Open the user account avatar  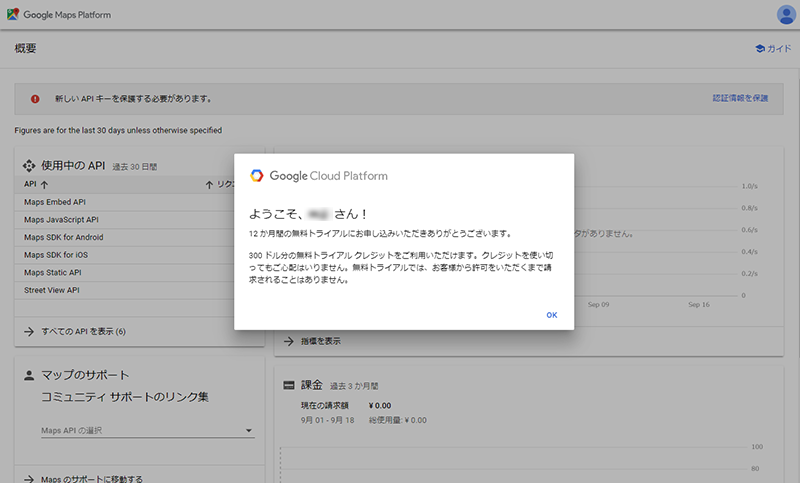[786, 15]
